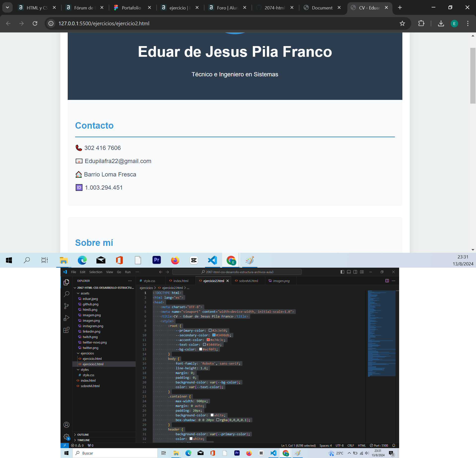Open Visual Studio Code from the large taskbar
The width and height of the screenshot is (476, 458).
click(212, 260)
